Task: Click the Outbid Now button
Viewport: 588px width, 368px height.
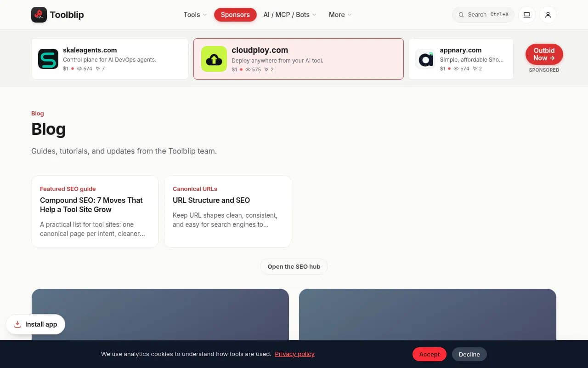Action: (544, 54)
